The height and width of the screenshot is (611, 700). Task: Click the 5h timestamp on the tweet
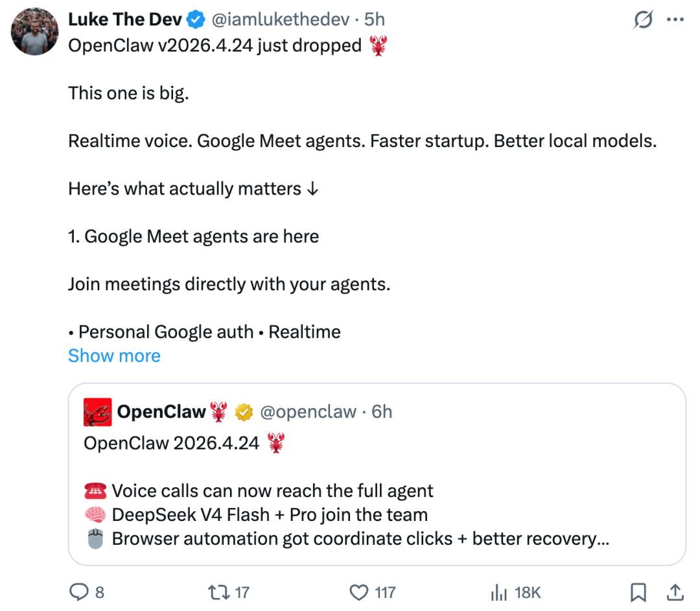375,20
